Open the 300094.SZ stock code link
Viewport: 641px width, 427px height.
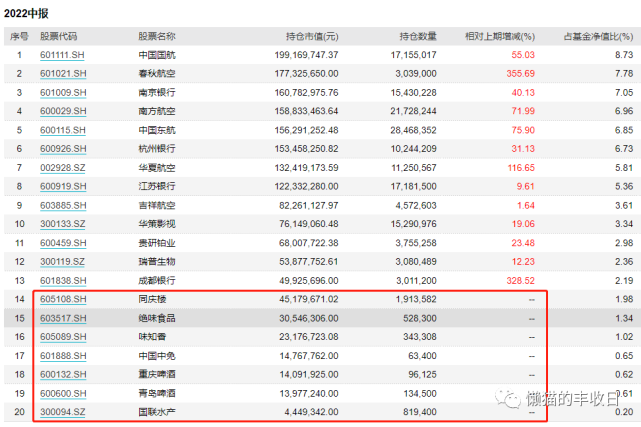pyautogui.click(x=63, y=410)
